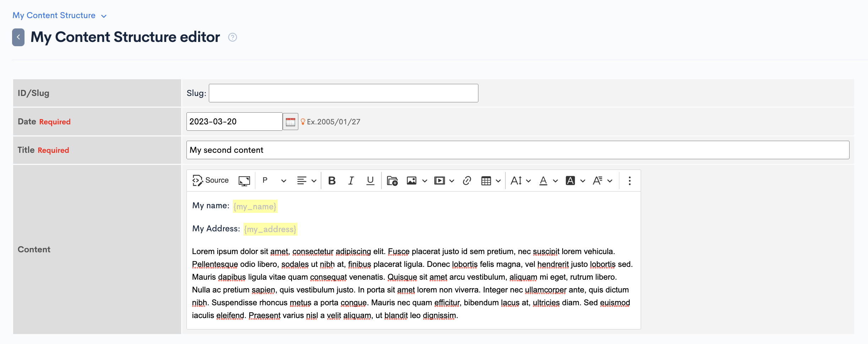
Task: Click the My Content Structure breadcrumb link
Action: point(54,15)
